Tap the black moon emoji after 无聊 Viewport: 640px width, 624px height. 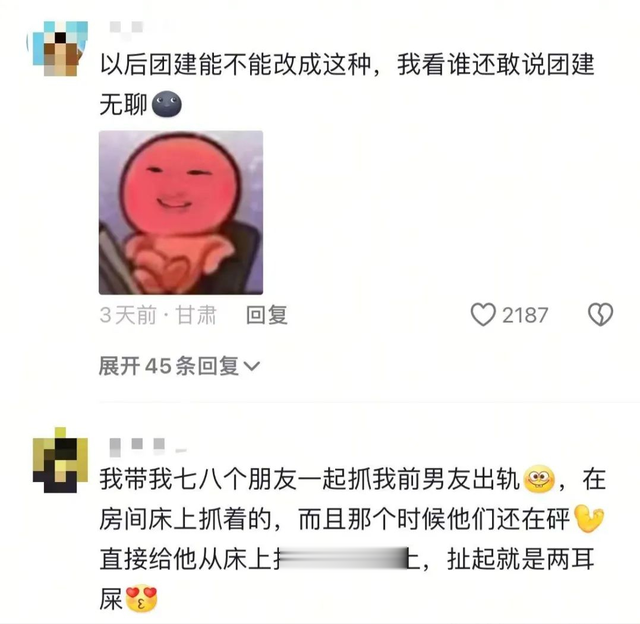(x=167, y=104)
